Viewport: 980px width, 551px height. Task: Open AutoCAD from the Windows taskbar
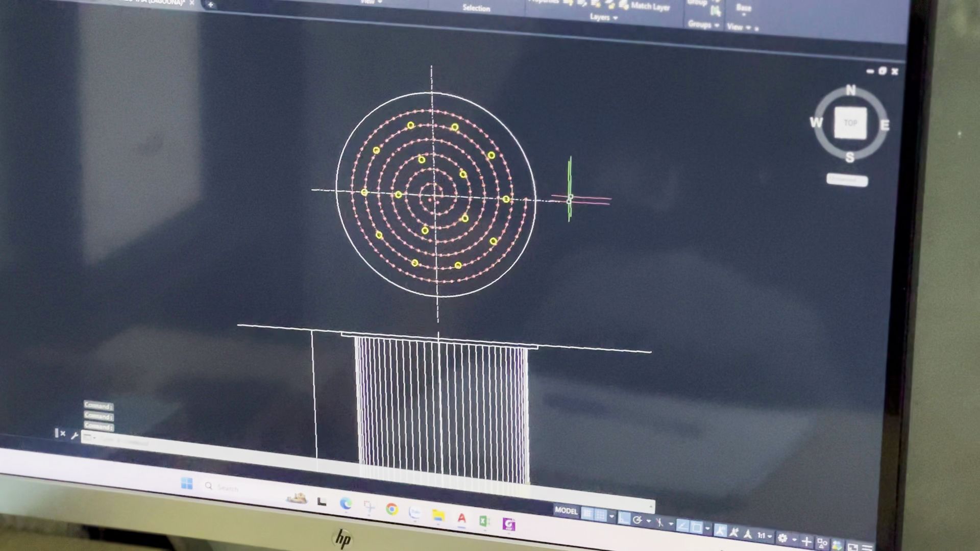[461, 519]
